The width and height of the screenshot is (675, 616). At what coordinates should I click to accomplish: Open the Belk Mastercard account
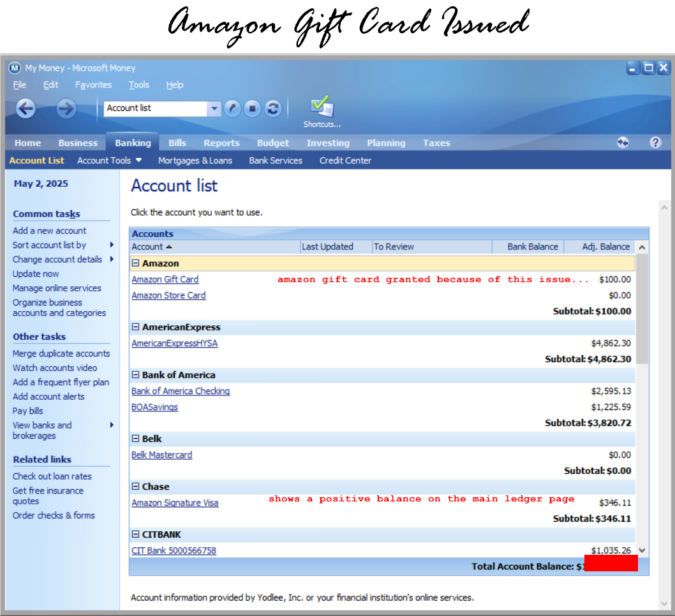[162, 455]
